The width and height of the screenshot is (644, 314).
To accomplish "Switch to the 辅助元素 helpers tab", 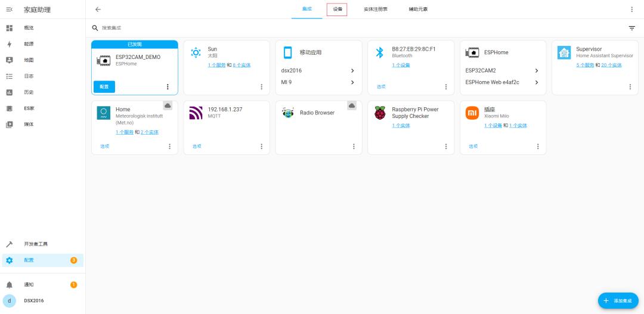I will (x=418, y=9).
